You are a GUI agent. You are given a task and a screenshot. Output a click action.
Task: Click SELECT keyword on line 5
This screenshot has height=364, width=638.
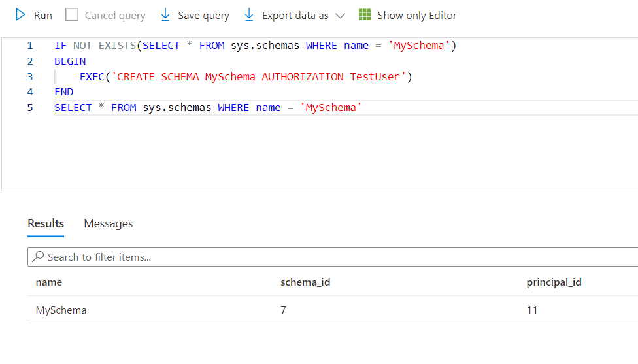(73, 108)
